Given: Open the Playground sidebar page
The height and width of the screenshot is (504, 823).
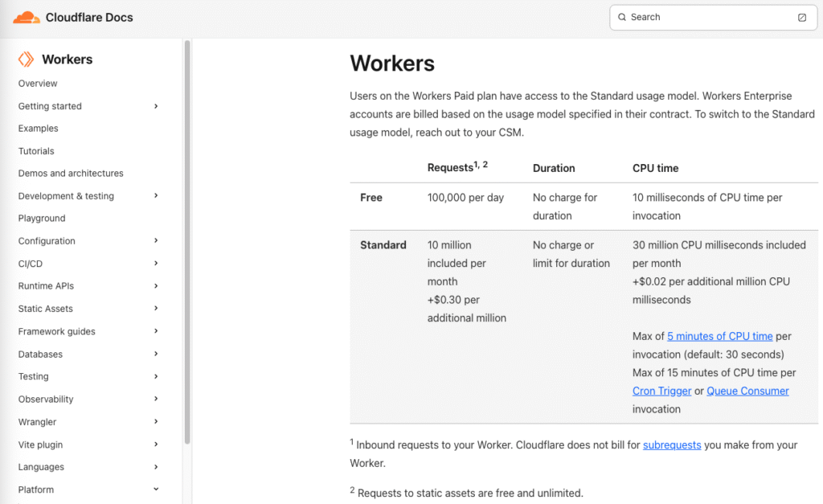Looking at the screenshot, I should (42, 219).
